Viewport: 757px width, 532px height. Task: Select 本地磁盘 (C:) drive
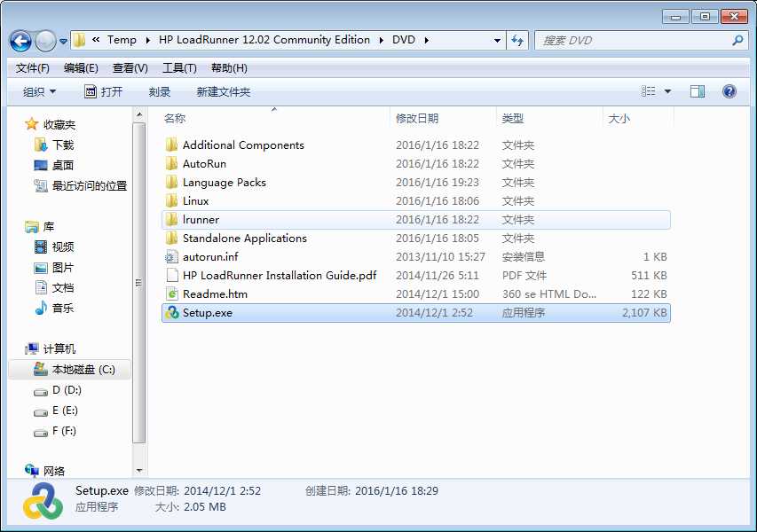pyautogui.click(x=70, y=370)
